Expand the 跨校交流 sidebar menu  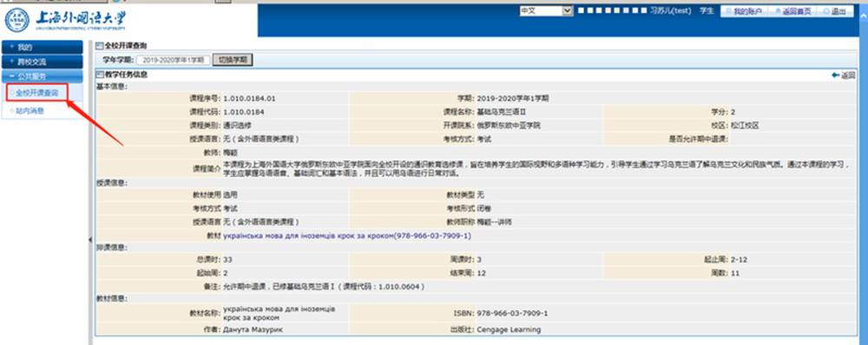[x=42, y=62]
